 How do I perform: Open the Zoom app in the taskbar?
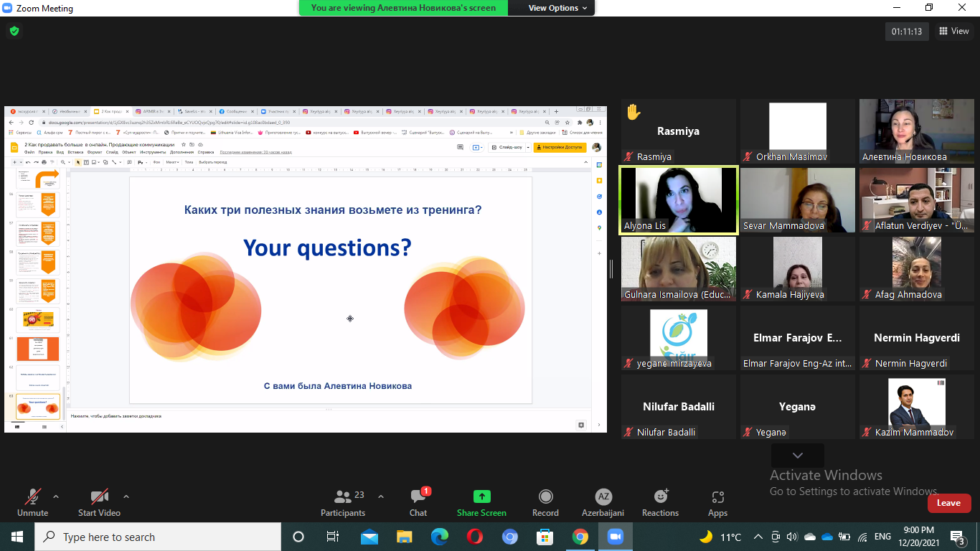click(614, 537)
